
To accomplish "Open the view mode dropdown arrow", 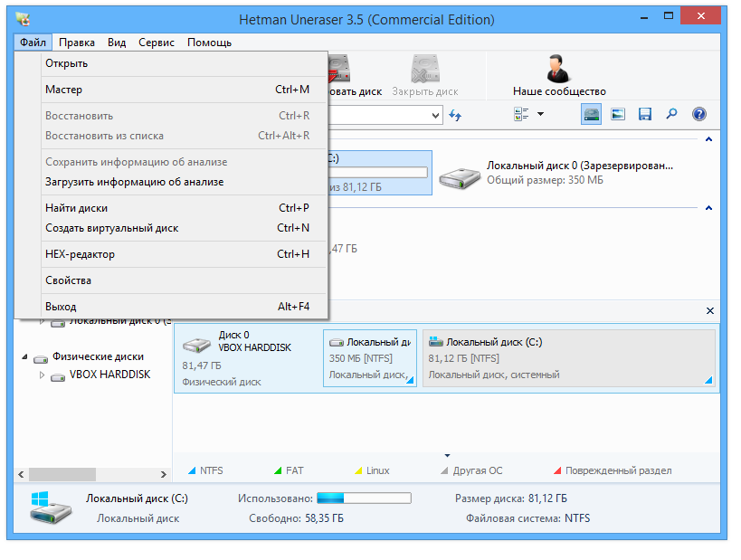I will [x=541, y=114].
